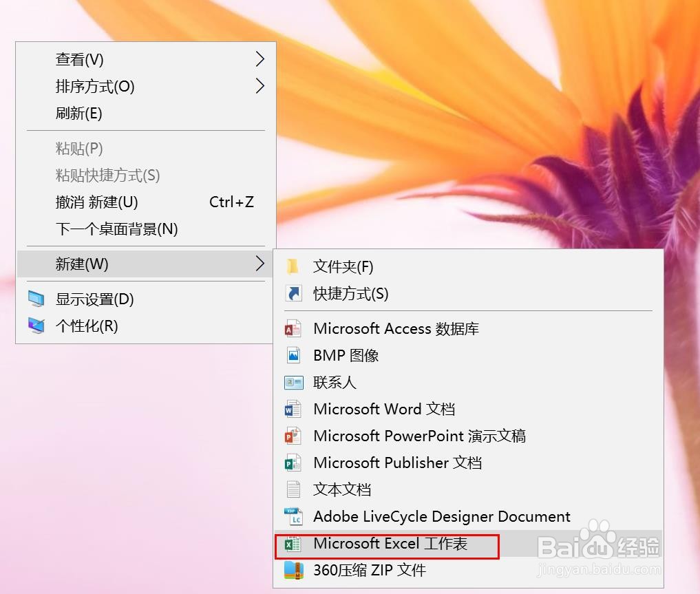
Task: Click the plain text document icon
Action: pos(293,489)
